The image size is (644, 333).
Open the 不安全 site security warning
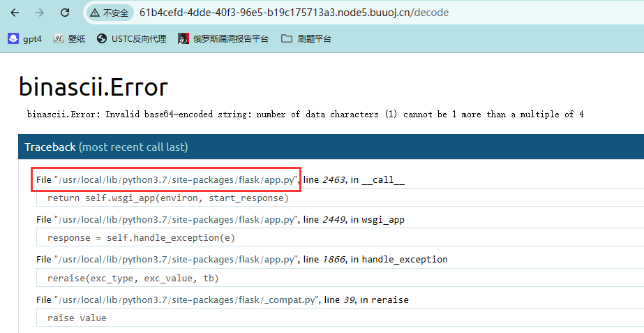(x=109, y=13)
